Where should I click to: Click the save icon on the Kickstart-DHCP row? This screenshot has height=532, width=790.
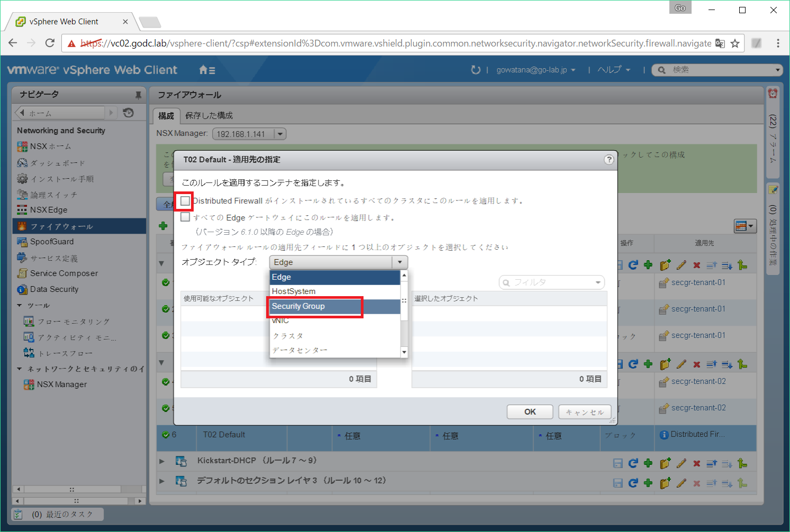pos(618,463)
